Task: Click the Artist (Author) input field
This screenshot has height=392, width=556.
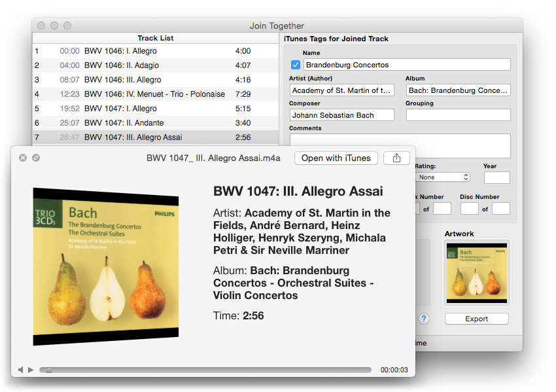Action: [x=342, y=90]
